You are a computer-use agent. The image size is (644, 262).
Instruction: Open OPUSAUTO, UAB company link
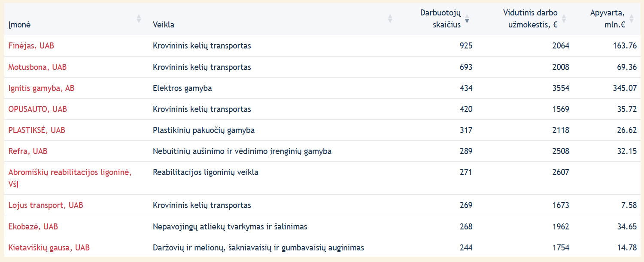38,109
